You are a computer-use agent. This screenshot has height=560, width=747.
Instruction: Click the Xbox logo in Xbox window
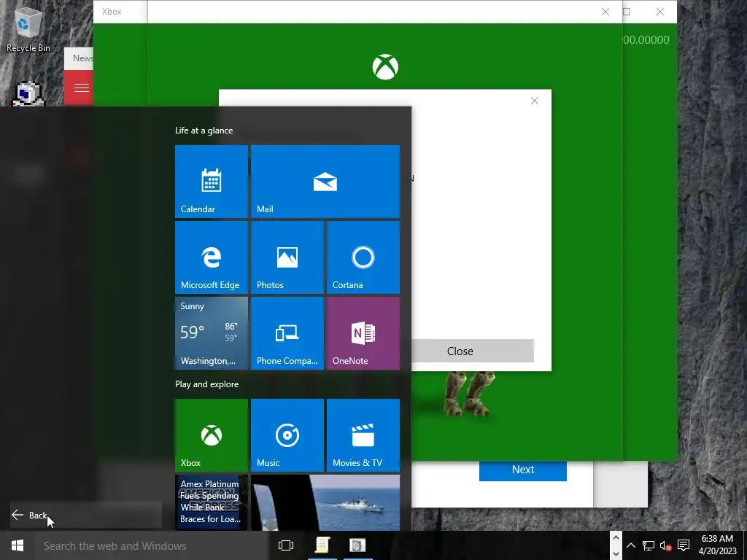385,66
